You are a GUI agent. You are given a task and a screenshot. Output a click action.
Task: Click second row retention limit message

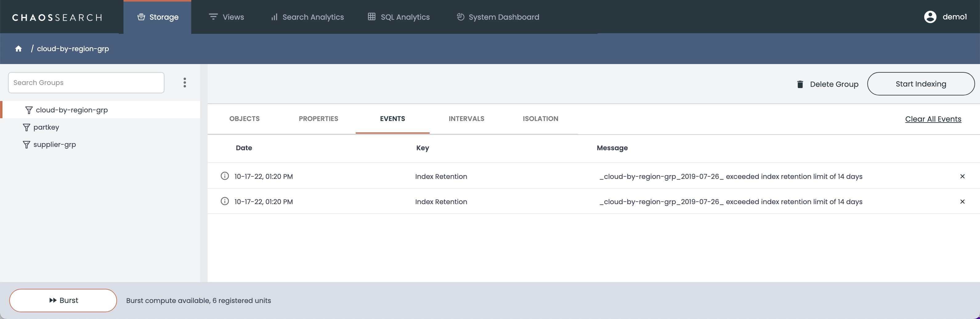tap(731, 201)
